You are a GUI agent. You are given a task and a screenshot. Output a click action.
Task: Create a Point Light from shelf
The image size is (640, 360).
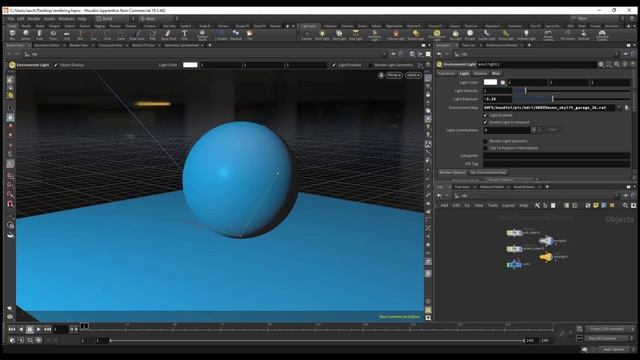pos(322,35)
